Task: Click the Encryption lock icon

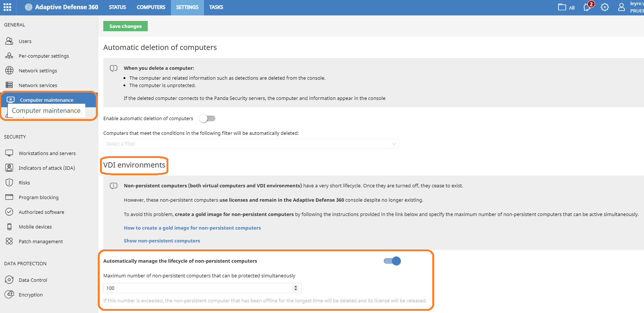Action: click(9, 294)
